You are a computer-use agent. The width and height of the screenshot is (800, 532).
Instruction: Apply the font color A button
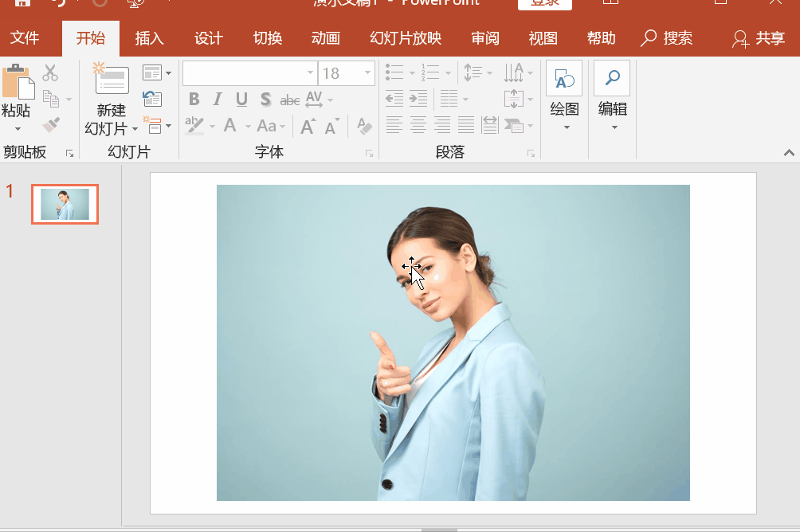coord(230,125)
